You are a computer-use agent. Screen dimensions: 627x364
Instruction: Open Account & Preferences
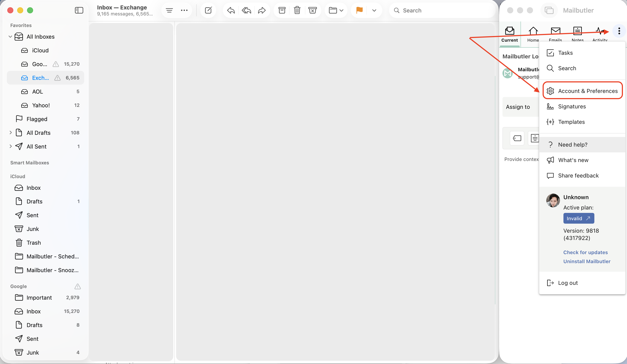point(582,91)
